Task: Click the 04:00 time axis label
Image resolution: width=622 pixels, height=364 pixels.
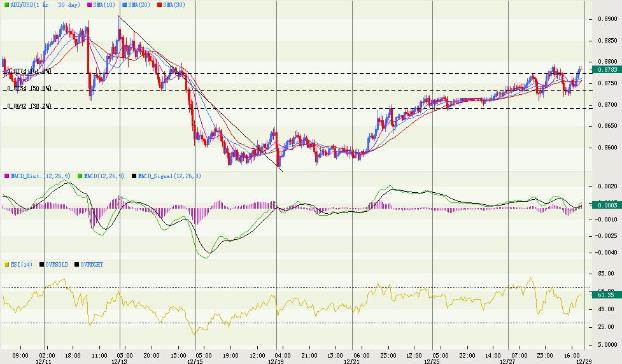Action: pyautogui.click(x=283, y=355)
